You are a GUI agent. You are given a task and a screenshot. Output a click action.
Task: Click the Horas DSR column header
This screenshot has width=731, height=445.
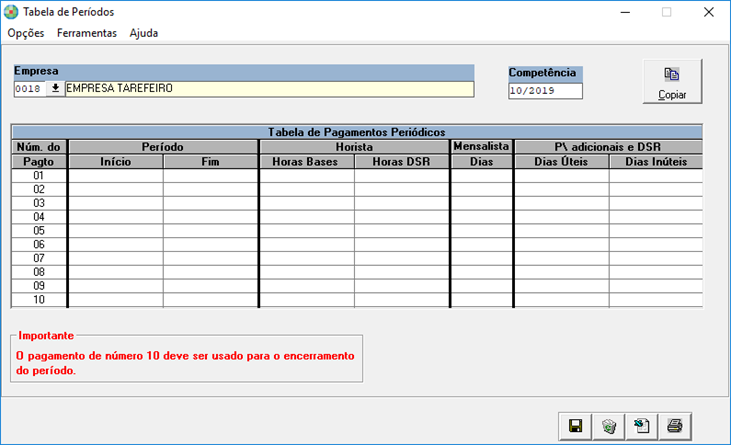pos(401,162)
